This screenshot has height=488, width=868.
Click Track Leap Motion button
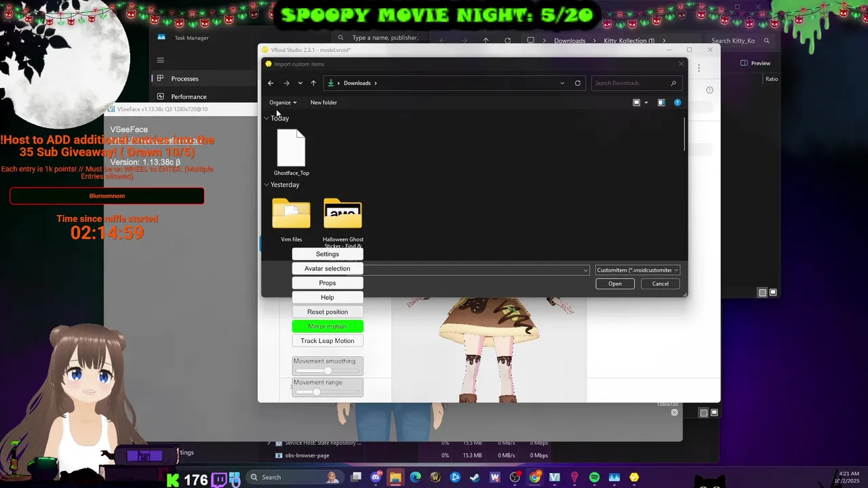[x=328, y=341]
